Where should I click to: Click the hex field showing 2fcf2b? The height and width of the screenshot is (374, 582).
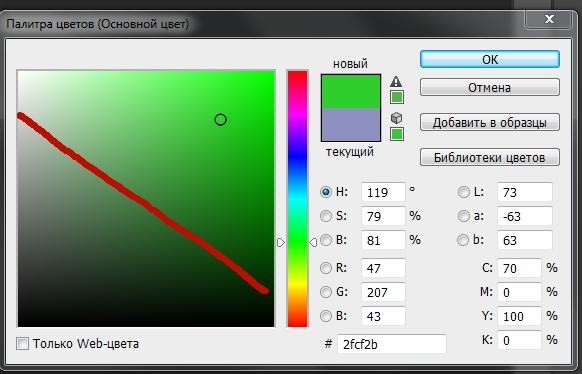[392, 344]
